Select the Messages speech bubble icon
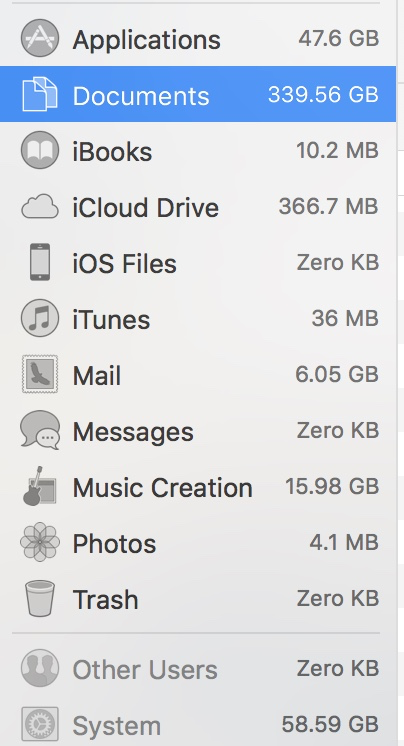Screen dimensions: 404x746 pos(40,431)
